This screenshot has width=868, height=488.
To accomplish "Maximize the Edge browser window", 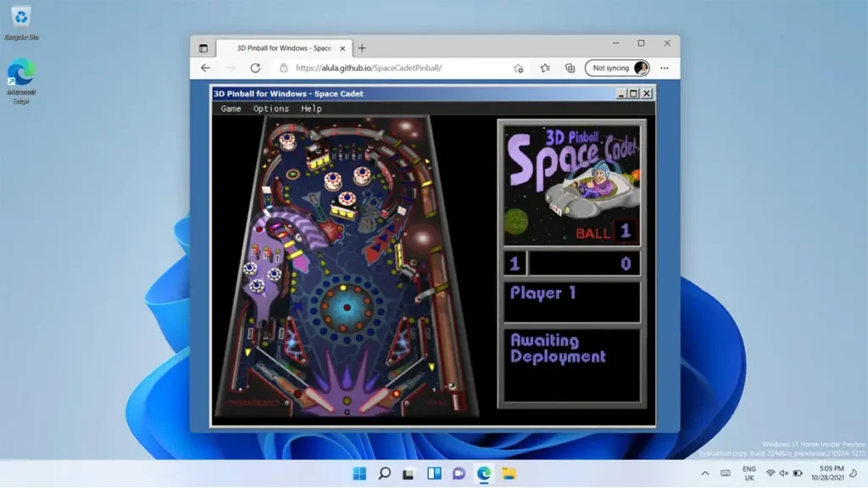I will 641,43.
